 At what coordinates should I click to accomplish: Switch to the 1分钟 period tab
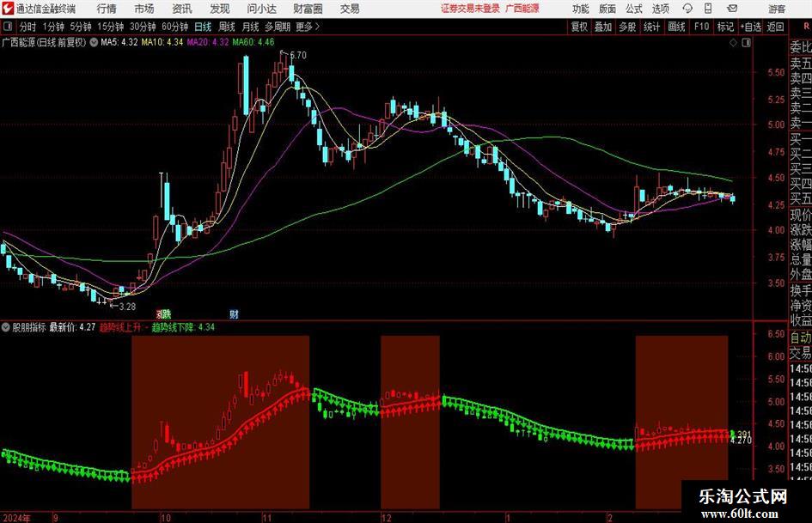pos(53,27)
